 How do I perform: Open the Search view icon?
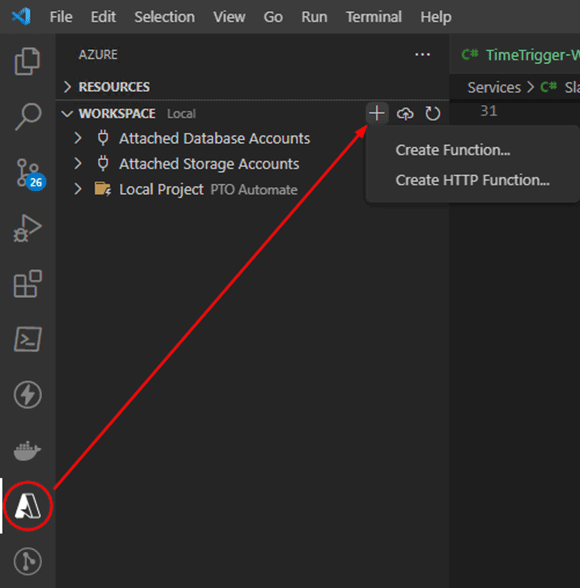click(28, 117)
